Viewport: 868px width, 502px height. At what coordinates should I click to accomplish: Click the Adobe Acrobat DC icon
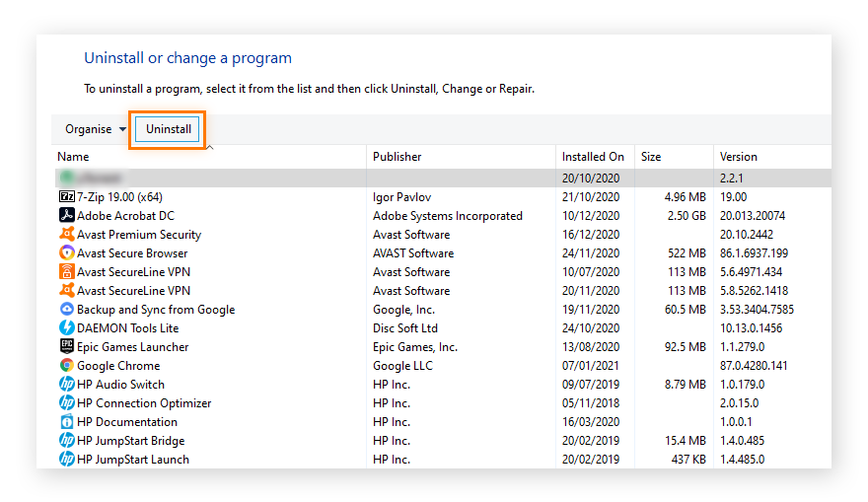tap(66, 215)
